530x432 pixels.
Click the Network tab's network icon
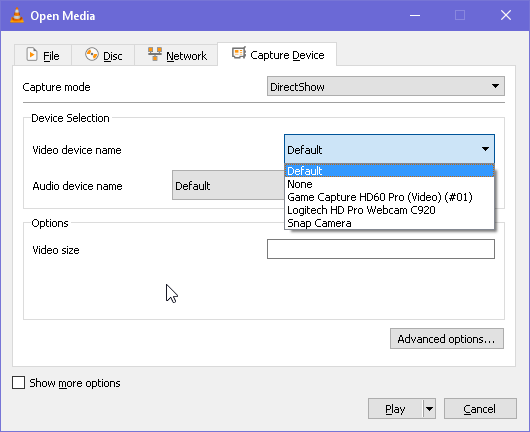click(x=155, y=54)
